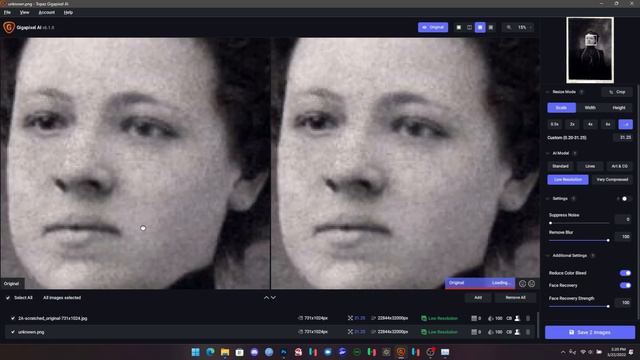Click the delete icon for unknown.png row
Screen dimensions: 640x360
[x=528, y=332]
